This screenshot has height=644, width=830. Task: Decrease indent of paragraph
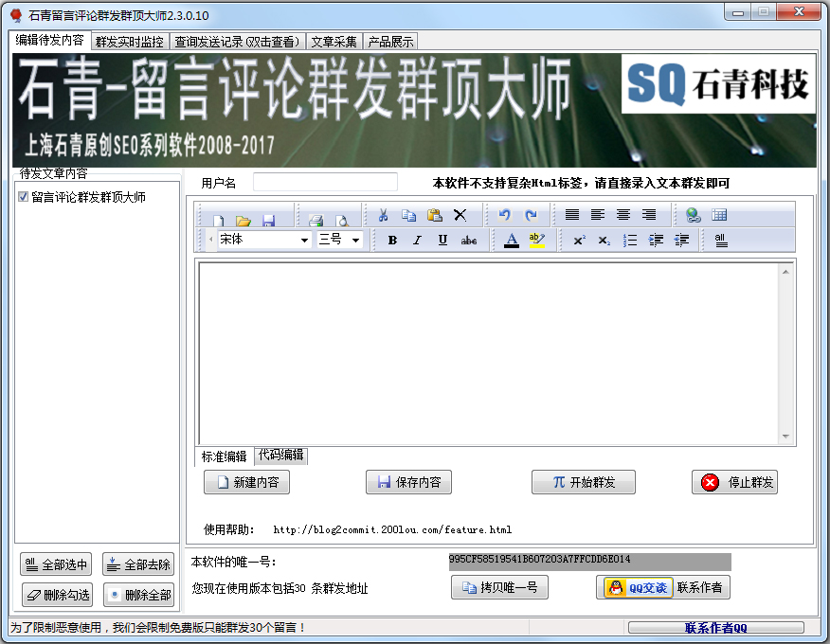coord(681,241)
